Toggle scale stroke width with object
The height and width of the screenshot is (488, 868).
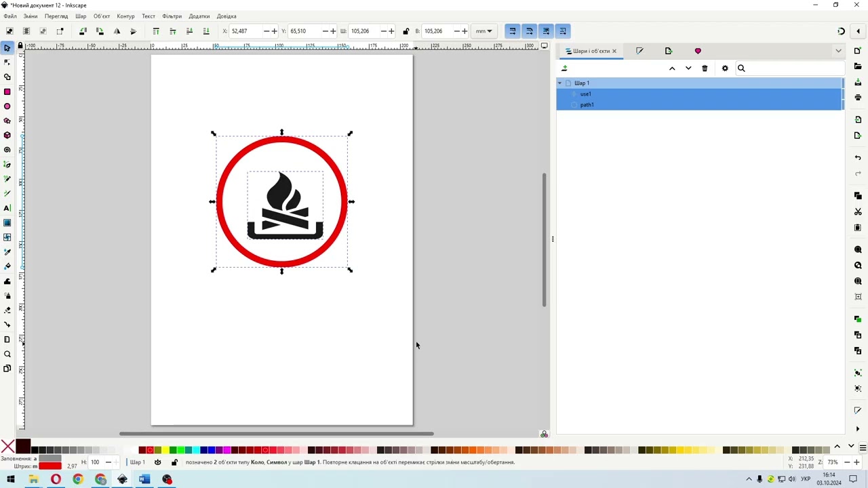pyautogui.click(x=513, y=31)
